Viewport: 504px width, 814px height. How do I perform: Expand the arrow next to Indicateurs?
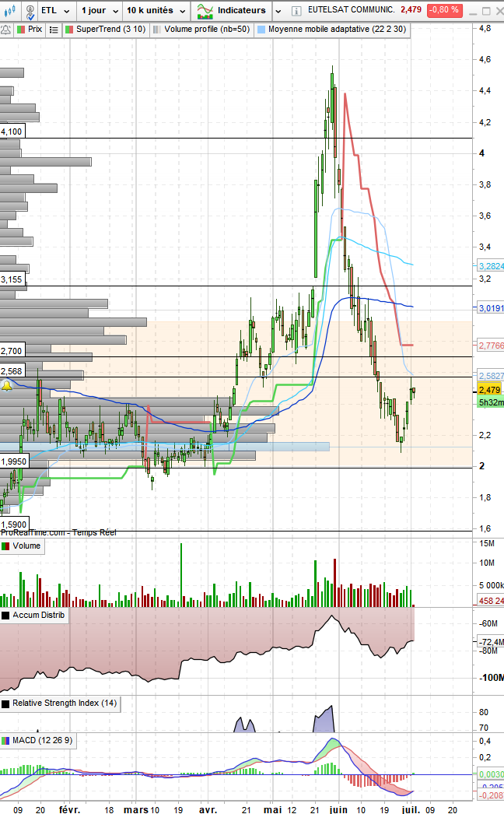(x=278, y=11)
